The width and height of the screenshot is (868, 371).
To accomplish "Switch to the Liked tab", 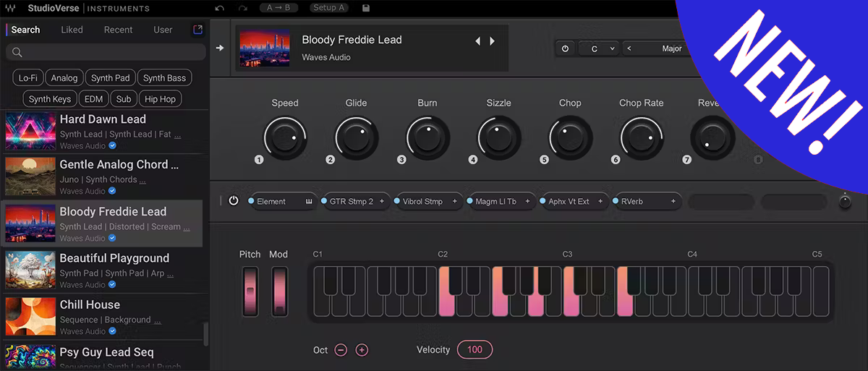I will (x=72, y=30).
